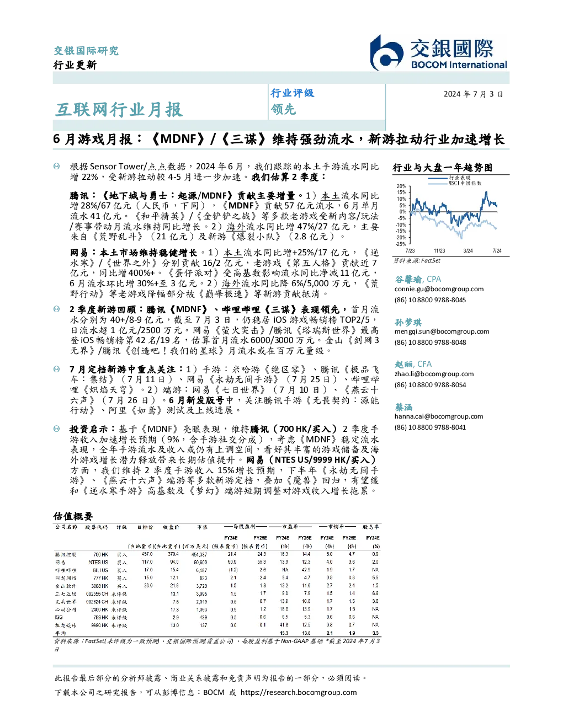The height and width of the screenshot is (728, 563).
Task: Click stock code NTES US in table
Action: coord(98,563)
